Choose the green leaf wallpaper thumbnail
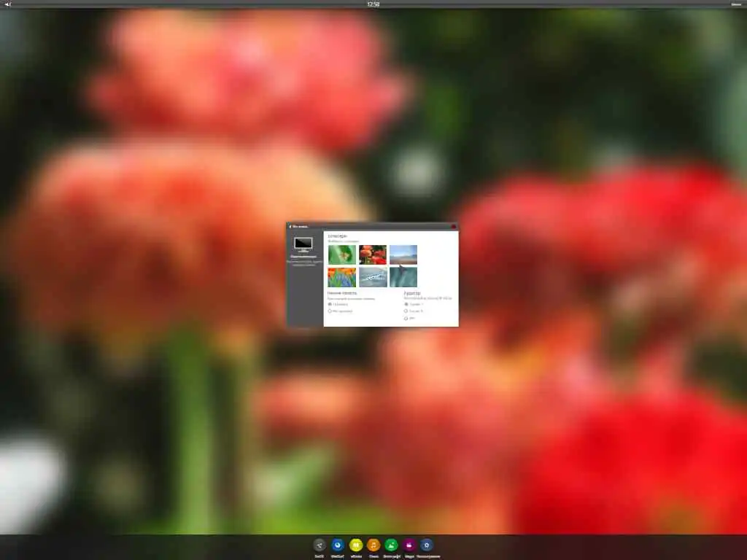Screen dimensions: 747x560 (x=342, y=254)
